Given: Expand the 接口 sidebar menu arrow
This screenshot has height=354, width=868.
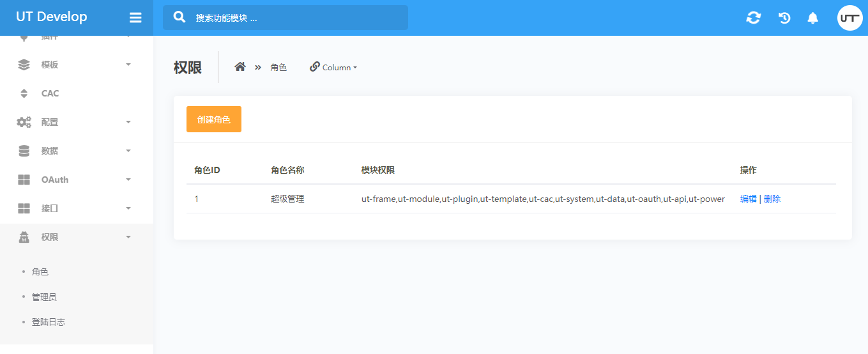Looking at the screenshot, I should 128,208.
